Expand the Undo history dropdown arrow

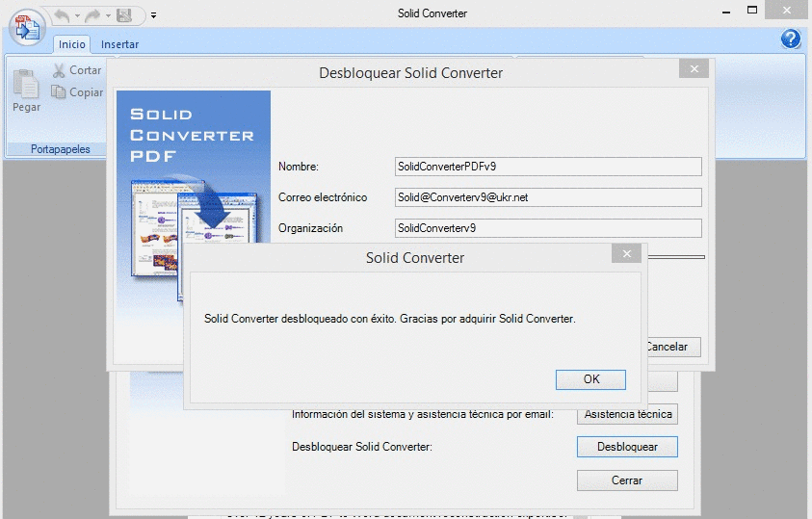pos(77,15)
